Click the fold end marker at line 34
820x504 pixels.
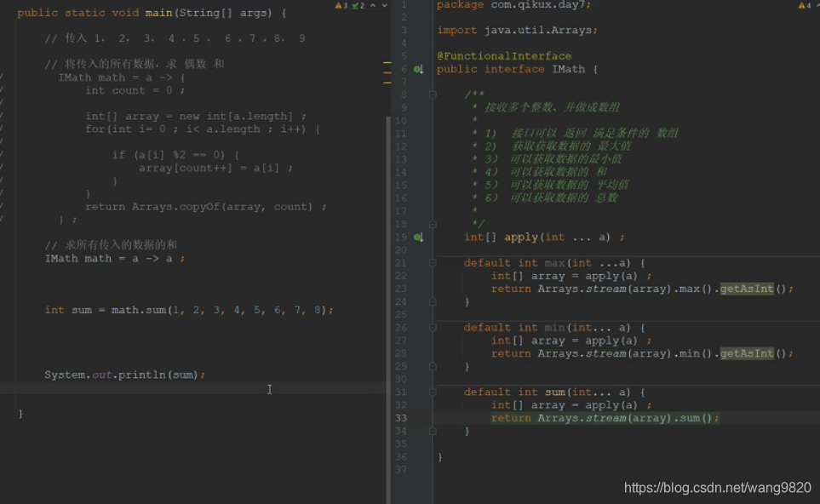[x=433, y=432]
